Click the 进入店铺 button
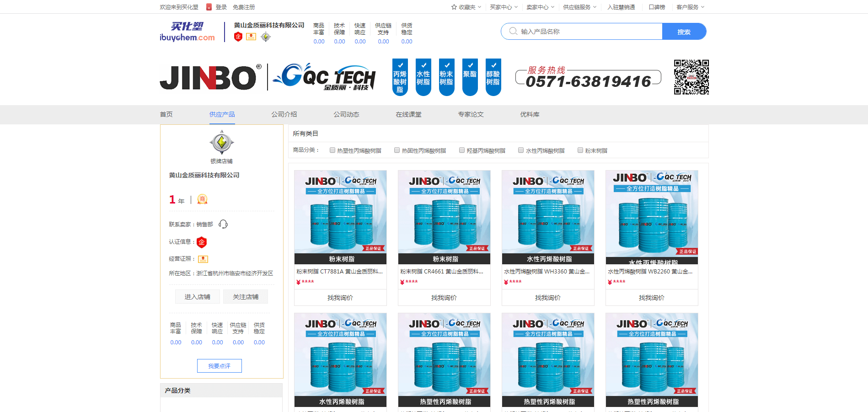This screenshot has height=412, width=868. click(x=198, y=297)
